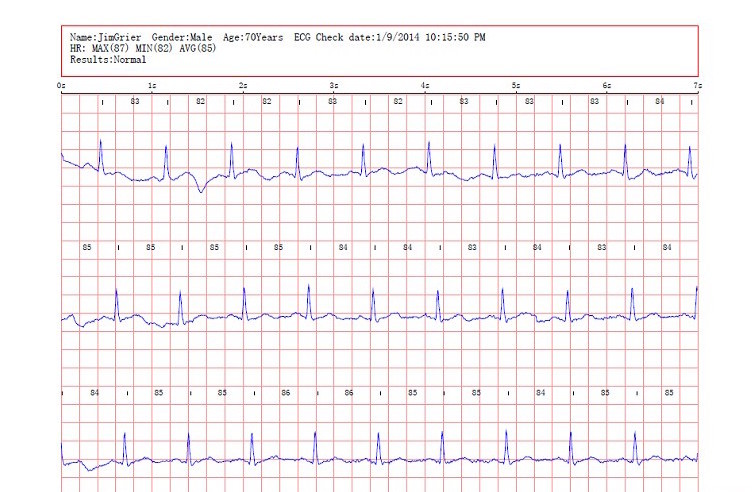752x492 pixels.
Task: Select the Results:Normal text
Action: tap(108, 59)
